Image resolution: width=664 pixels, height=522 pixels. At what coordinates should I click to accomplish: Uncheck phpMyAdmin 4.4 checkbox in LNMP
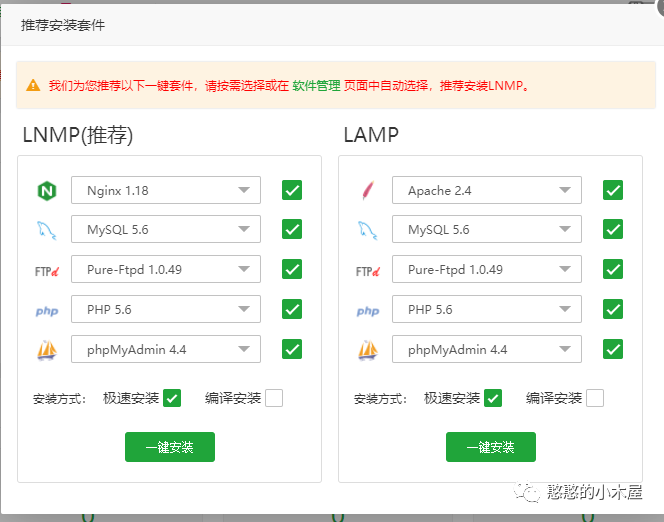292,349
